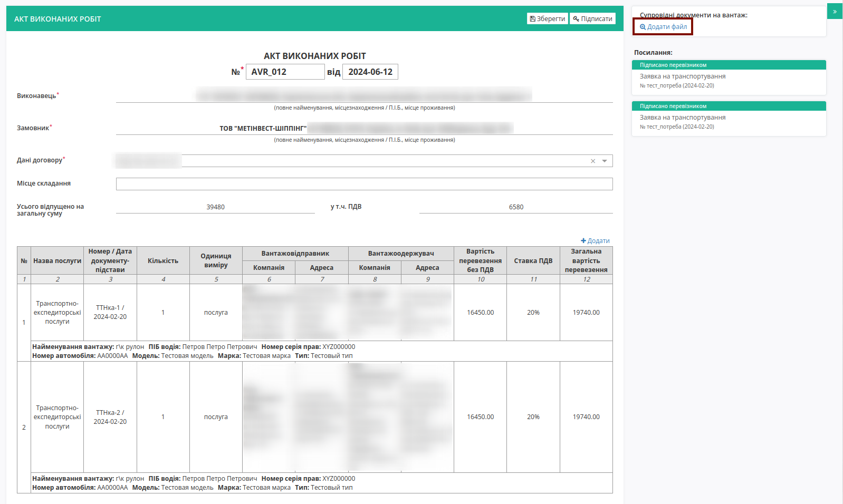Click the Додати link above the table
843x504 pixels.
(595, 241)
